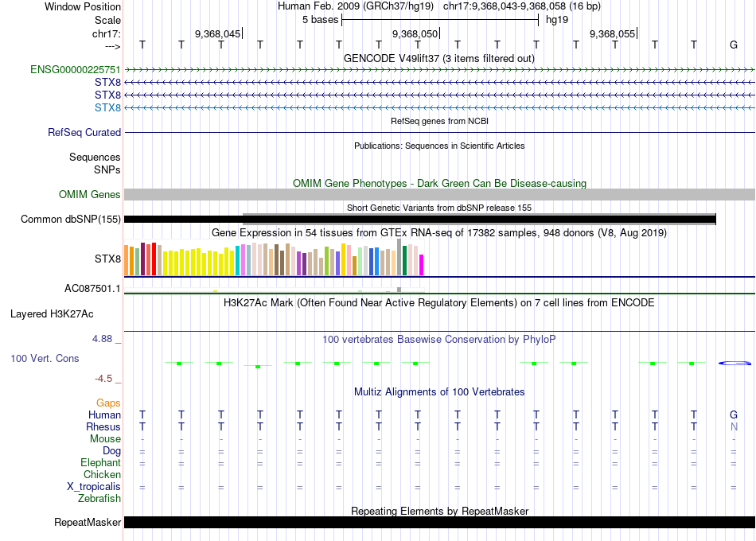
Task: Click the SNPs track label
Action: [107, 170]
